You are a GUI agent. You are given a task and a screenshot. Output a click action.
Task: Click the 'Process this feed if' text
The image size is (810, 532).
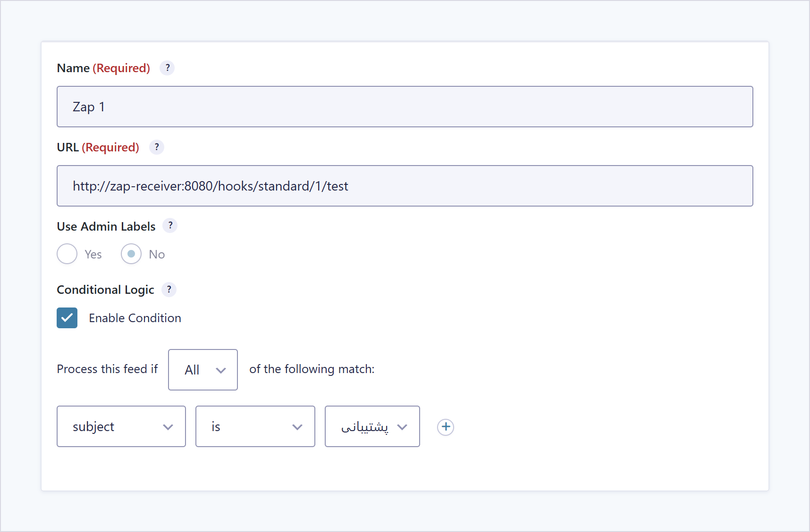coord(107,369)
